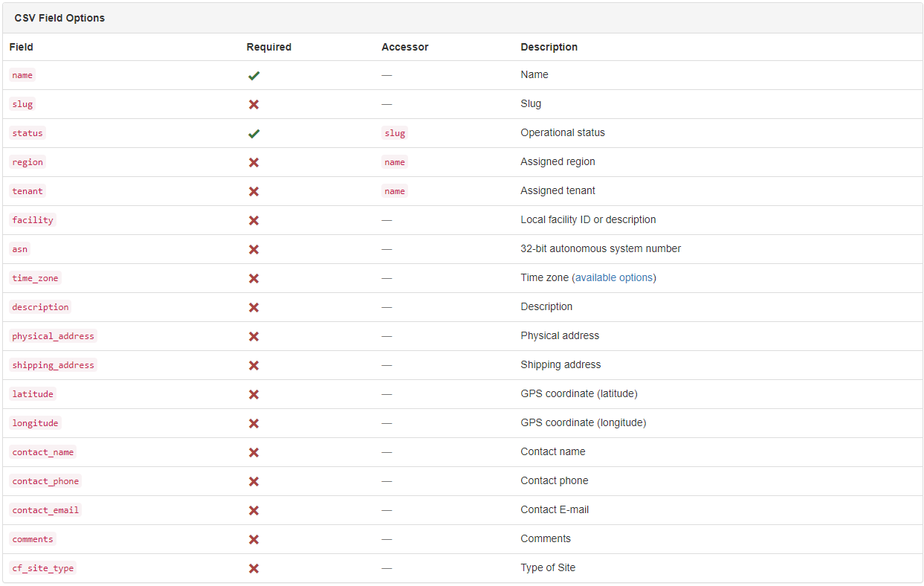Click the red X in contact_email row

[x=253, y=511]
